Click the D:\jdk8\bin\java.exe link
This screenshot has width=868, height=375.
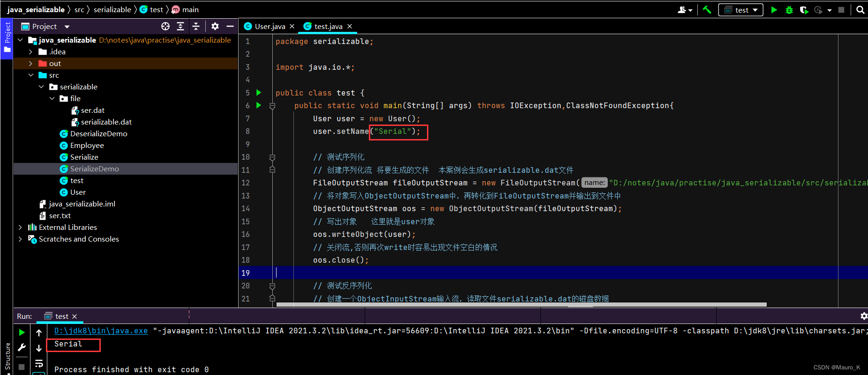click(101, 331)
